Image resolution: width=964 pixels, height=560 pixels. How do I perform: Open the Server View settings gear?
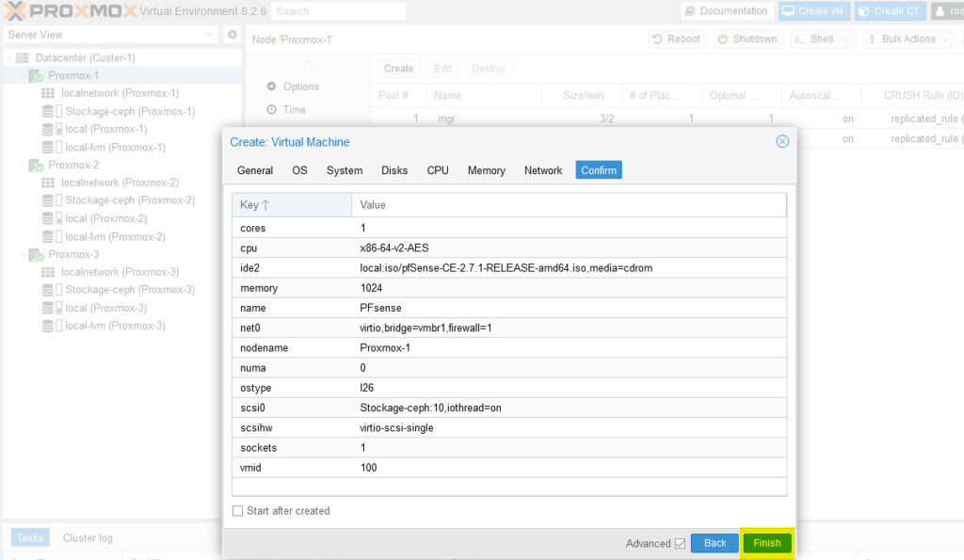[232, 35]
